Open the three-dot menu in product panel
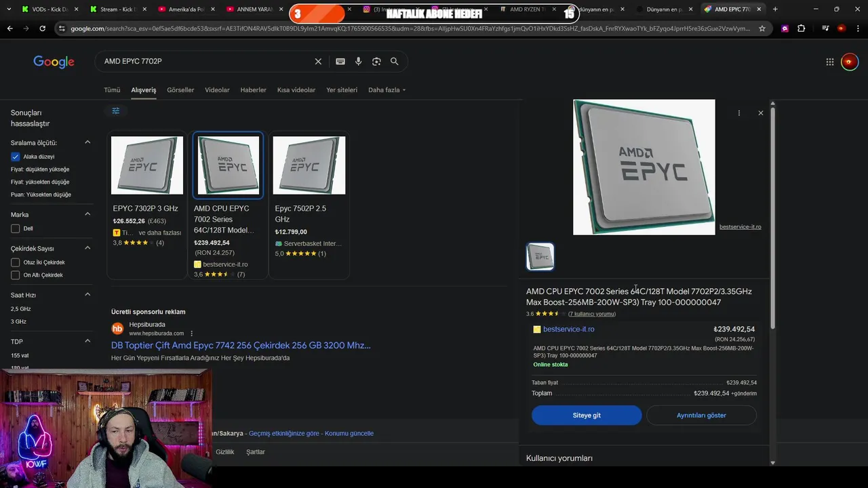Screen dimensions: 868x488 pos(739,113)
